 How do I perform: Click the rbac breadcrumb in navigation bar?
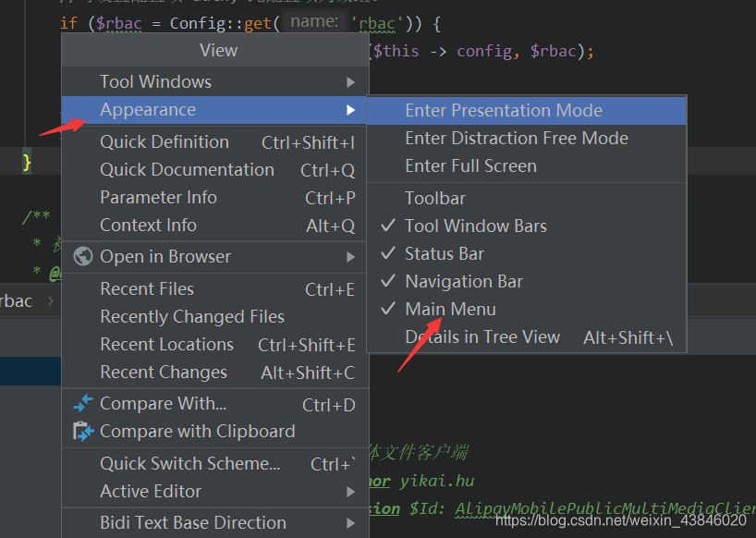pyautogui.click(x=16, y=301)
